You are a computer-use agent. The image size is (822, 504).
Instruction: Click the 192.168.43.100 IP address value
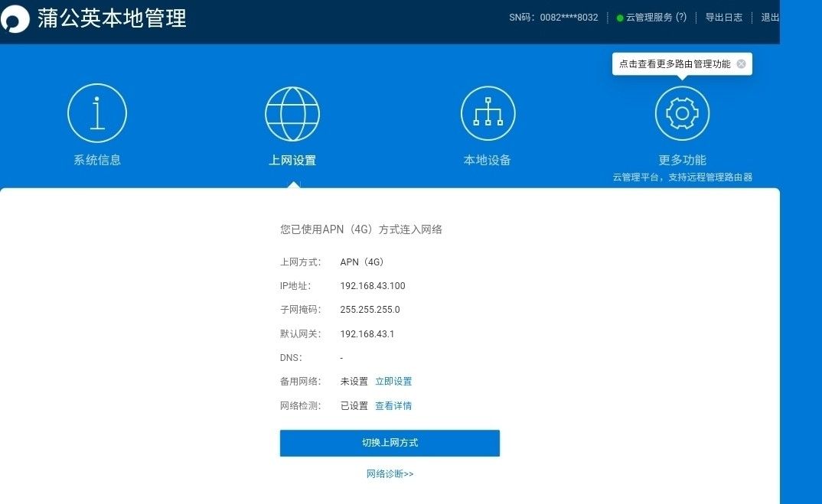coord(373,286)
